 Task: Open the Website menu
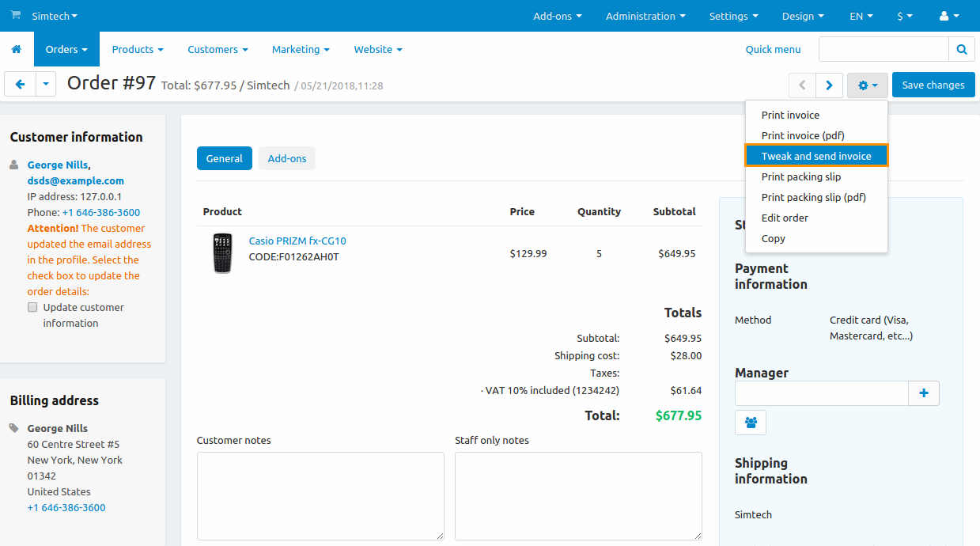pos(378,49)
